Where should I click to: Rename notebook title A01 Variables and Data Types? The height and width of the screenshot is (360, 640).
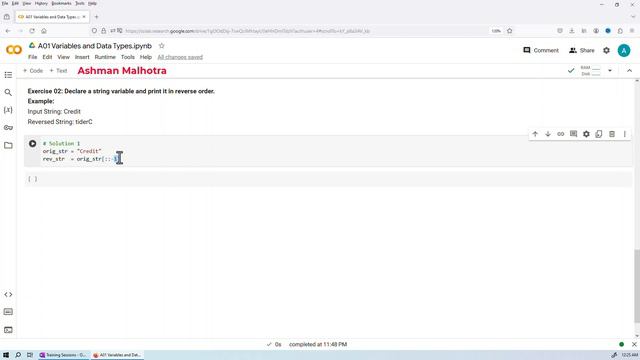[x=95, y=46]
